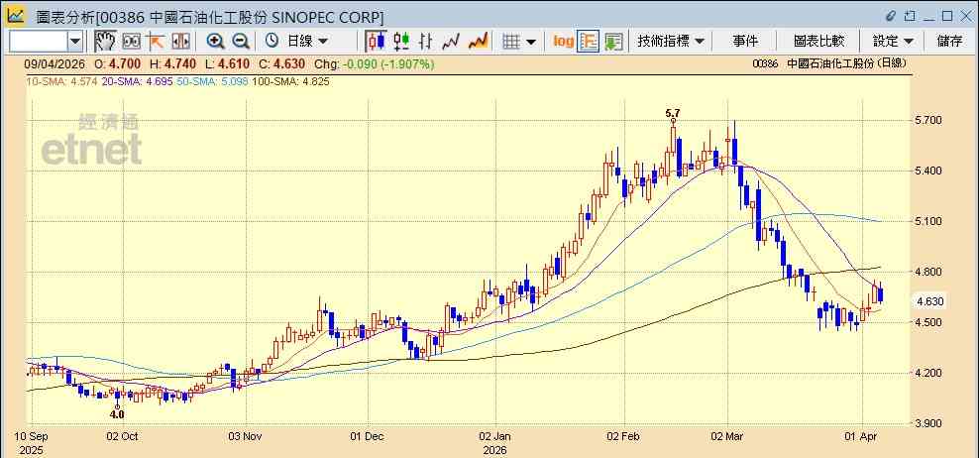Viewport: 980px width, 458px height.
Task: Click the 50-SMA: 5.098 legend label
Action: tap(211, 81)
